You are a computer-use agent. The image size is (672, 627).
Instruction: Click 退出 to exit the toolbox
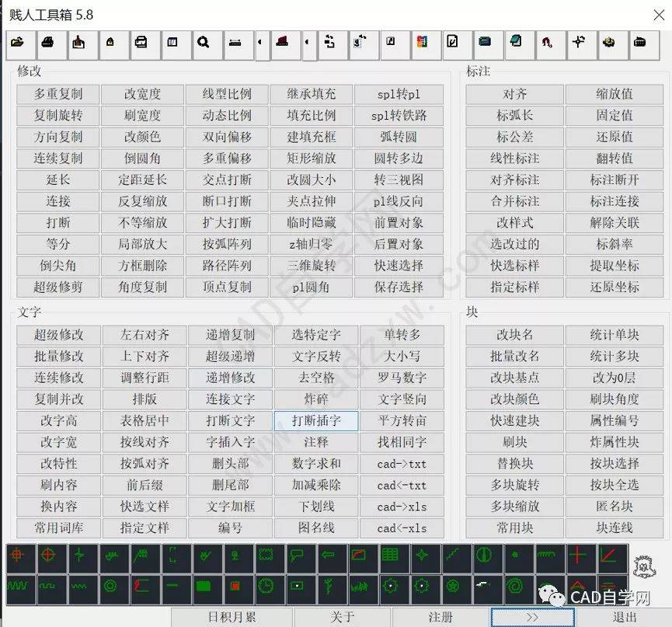point(625,617)
